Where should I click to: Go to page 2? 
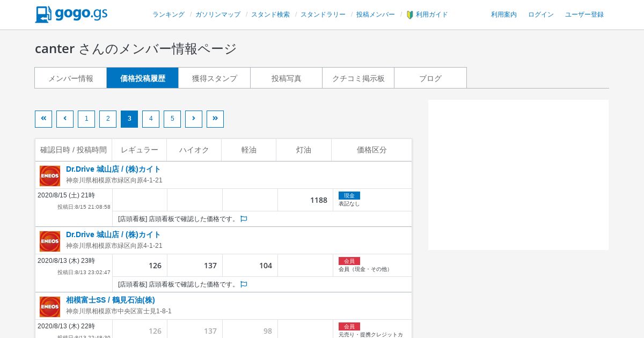tap(108, 119)
